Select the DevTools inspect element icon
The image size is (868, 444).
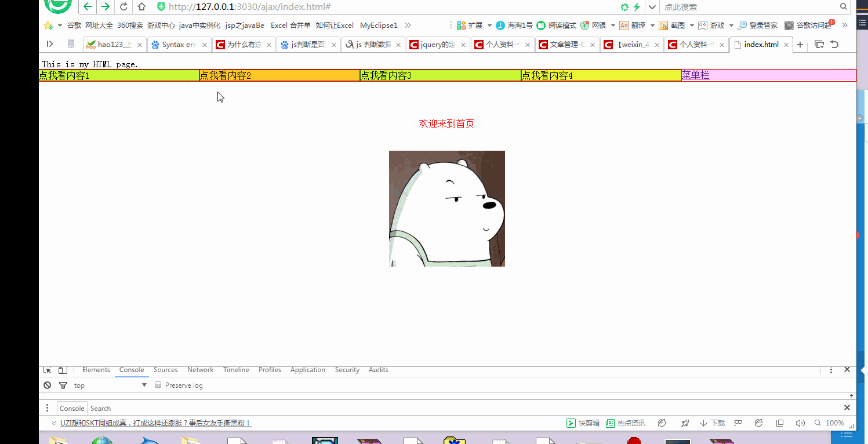click(x=48, y=370)
